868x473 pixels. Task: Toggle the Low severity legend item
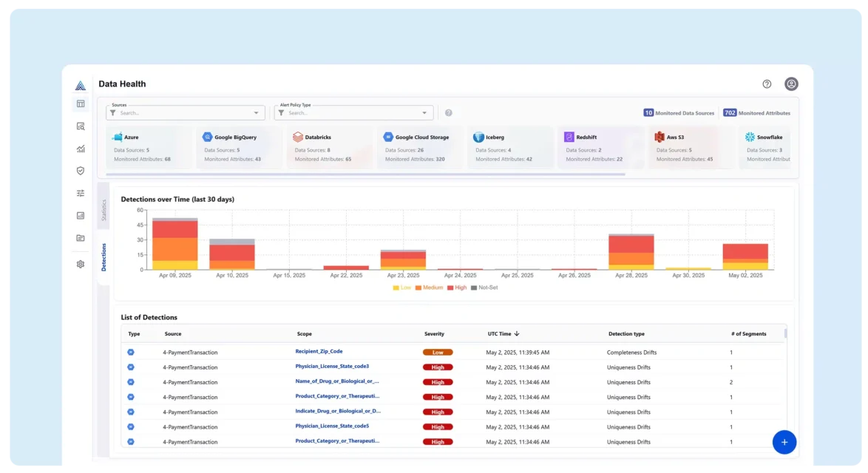[402, 287]
